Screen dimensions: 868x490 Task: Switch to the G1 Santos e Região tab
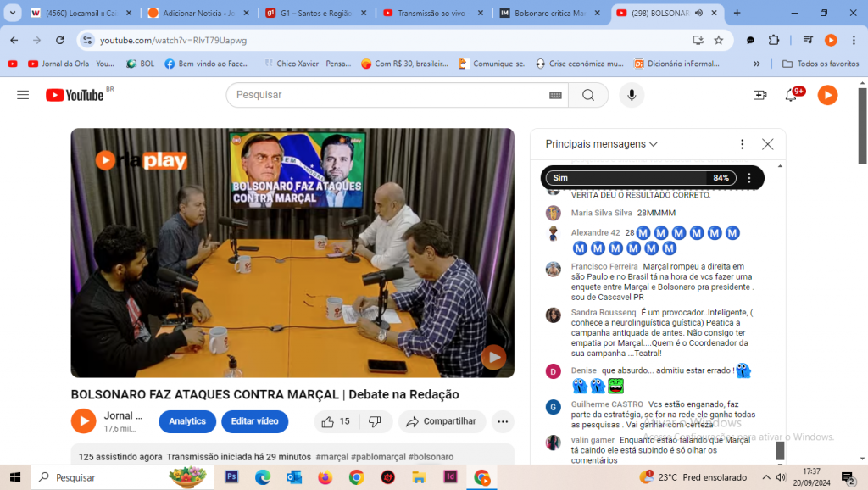(316, 13)
